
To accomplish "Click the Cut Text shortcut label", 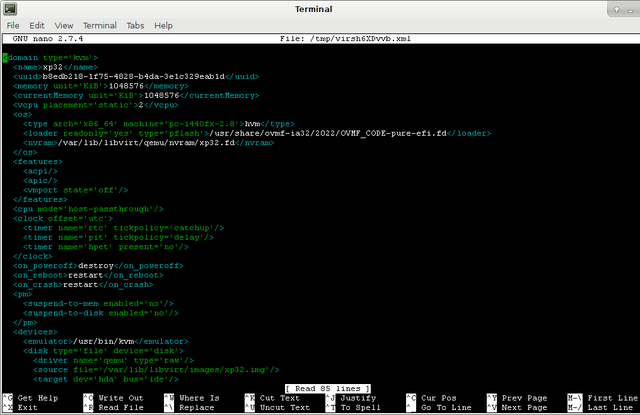I will point(280,398).
